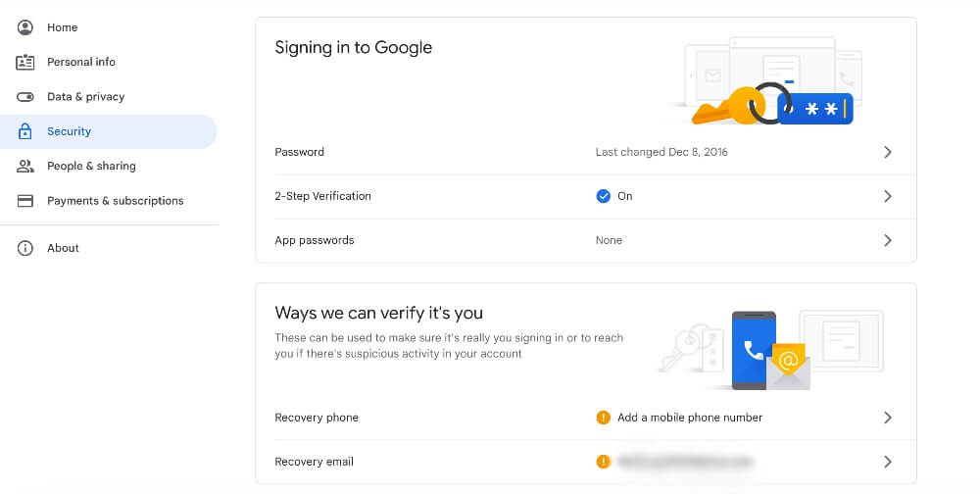Click the People & sharing icon

pos(25,166)
